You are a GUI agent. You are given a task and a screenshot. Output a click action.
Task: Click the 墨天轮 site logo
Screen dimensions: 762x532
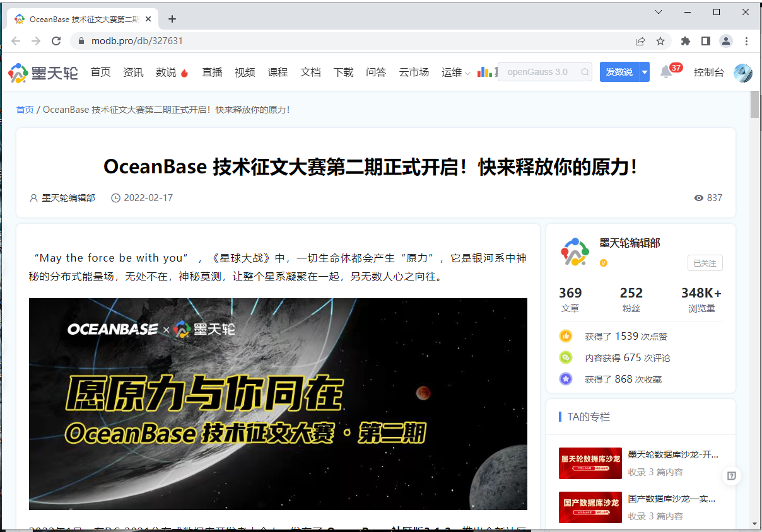[x=43, y=72]
